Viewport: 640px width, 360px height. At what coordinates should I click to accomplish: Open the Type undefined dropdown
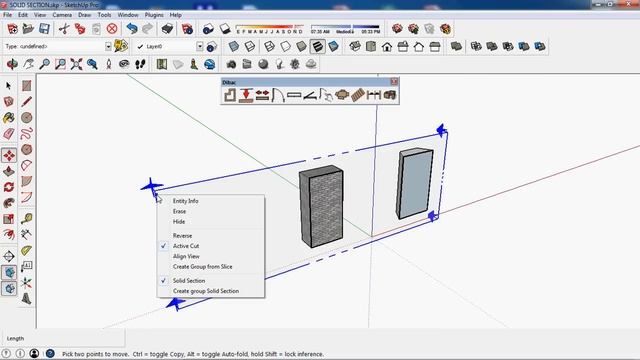click(108, 47)
